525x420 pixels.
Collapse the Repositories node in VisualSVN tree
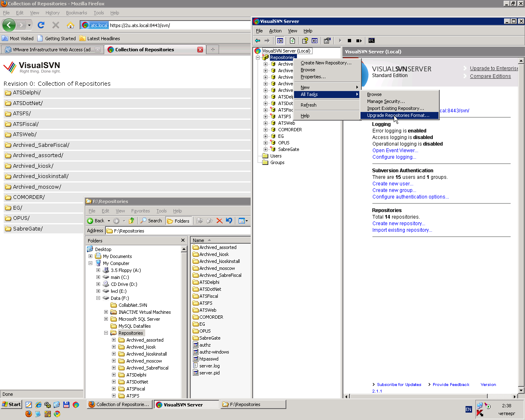pyautogui.click(x=258, y=57)
